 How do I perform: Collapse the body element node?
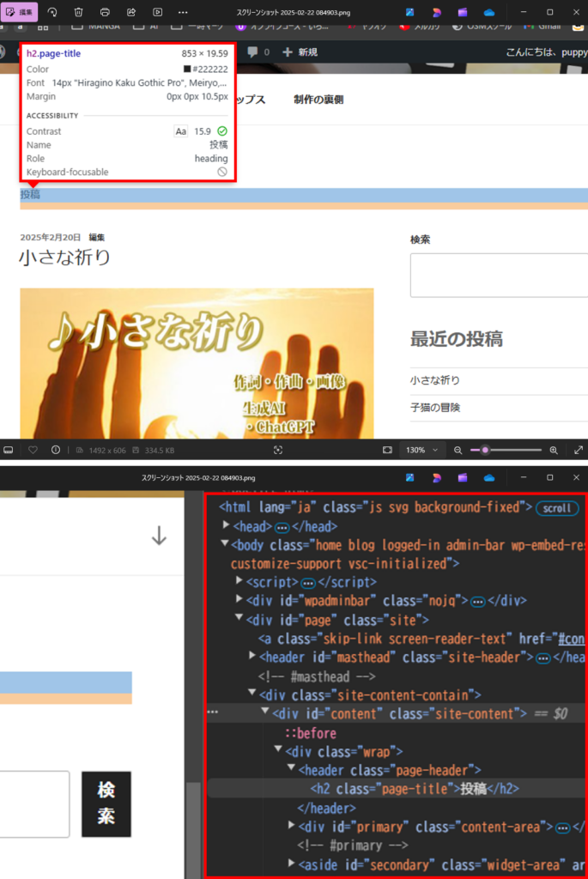(x=225, y=543)
